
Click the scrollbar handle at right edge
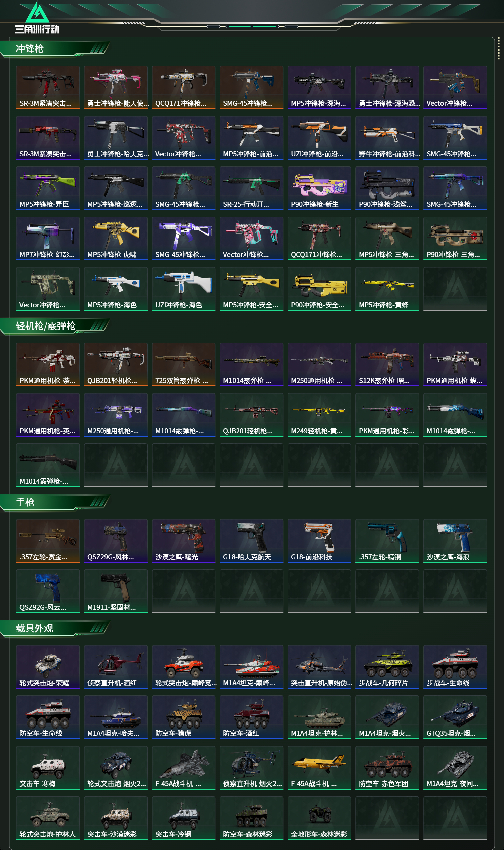tap(499, 48)
